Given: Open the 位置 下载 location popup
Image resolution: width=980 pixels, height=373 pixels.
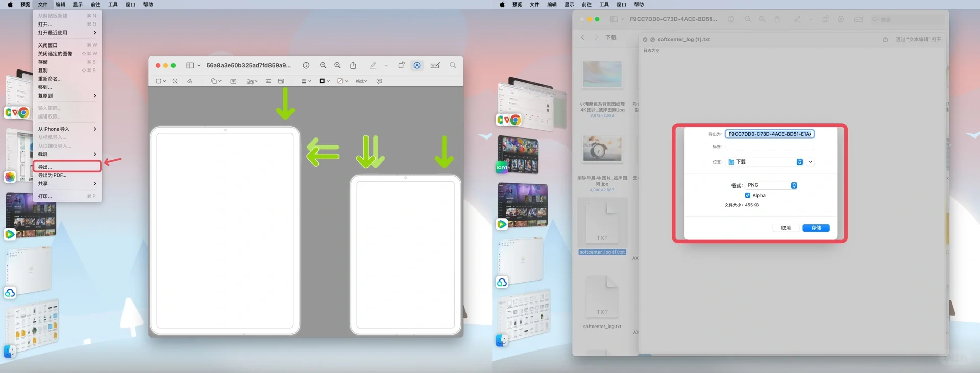Looking at the screenshot, I should coord(765,162).
